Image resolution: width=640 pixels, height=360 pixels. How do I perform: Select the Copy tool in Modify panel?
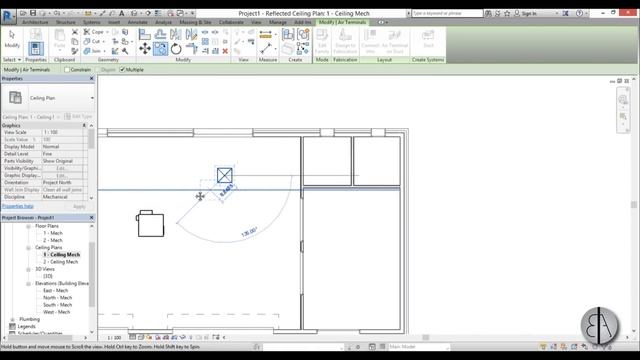tap(160, 49)
